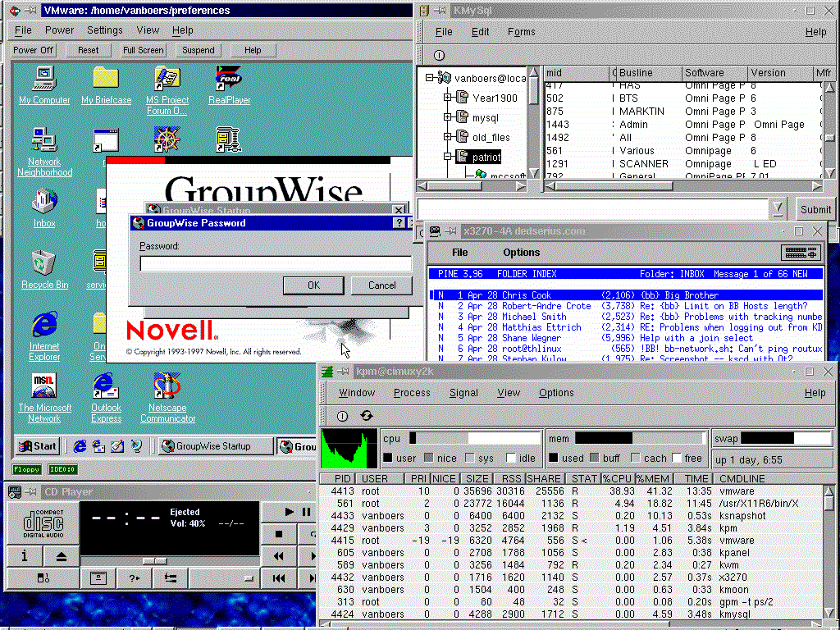Expand the Year1900 database node
Viewport: 840px width, 630px height.
(447, 98)
